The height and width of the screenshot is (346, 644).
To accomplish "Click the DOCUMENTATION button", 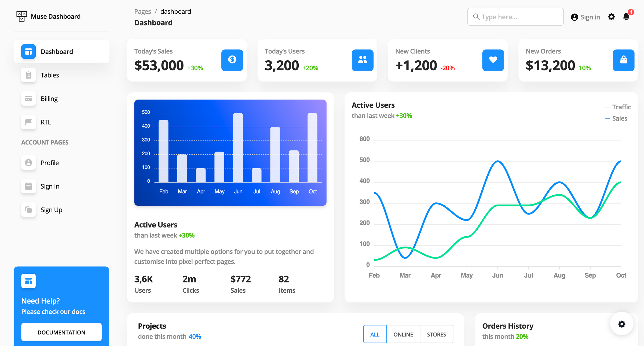I will pos(61,332).
